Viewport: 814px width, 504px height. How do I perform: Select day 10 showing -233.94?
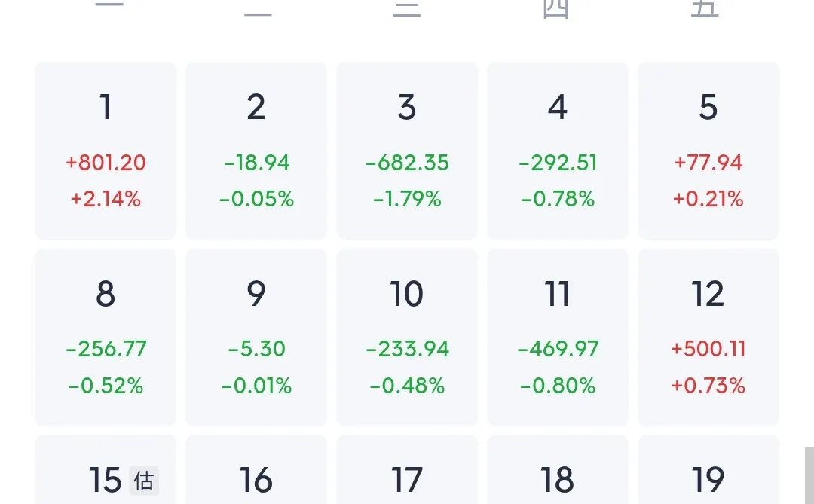tap(407, 338)
